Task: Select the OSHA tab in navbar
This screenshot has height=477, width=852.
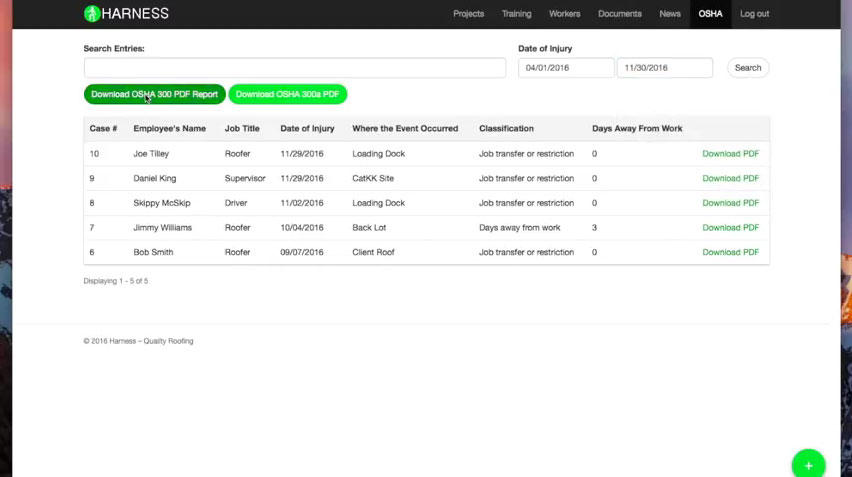Action: coord(710,14)
